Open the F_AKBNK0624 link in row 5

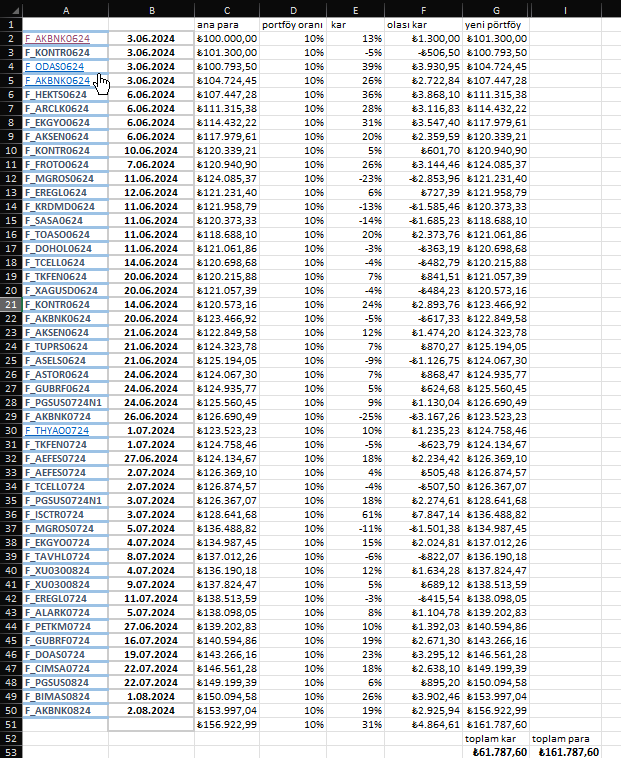(58, 81)
